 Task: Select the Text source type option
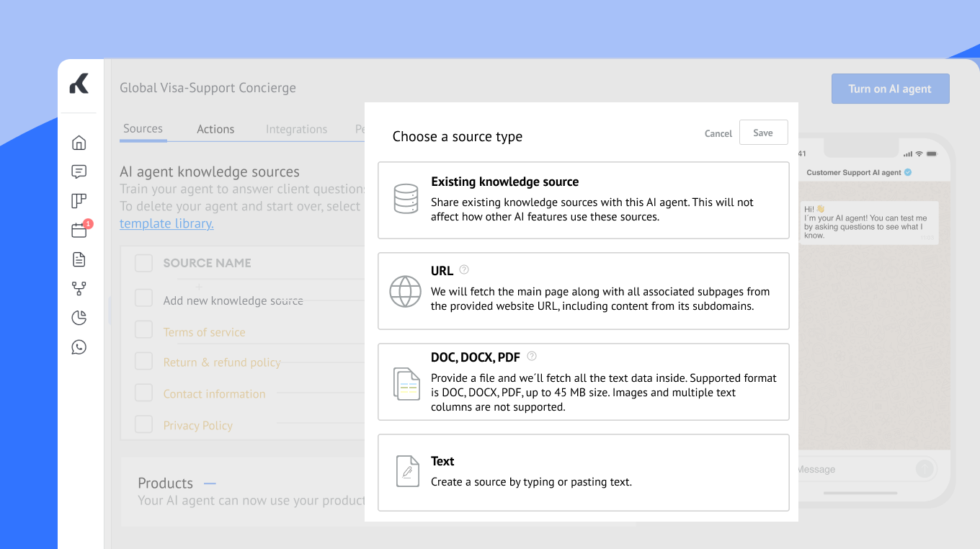click(x=583, y=472)
